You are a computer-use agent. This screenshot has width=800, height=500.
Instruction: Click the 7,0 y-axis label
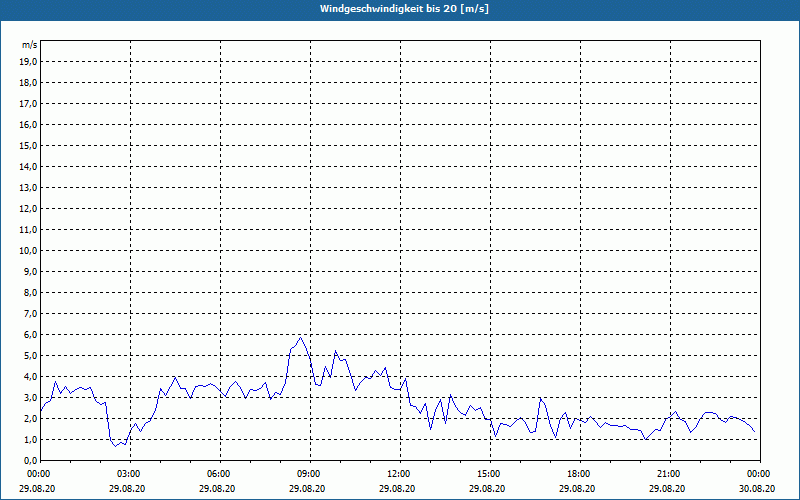30,313
